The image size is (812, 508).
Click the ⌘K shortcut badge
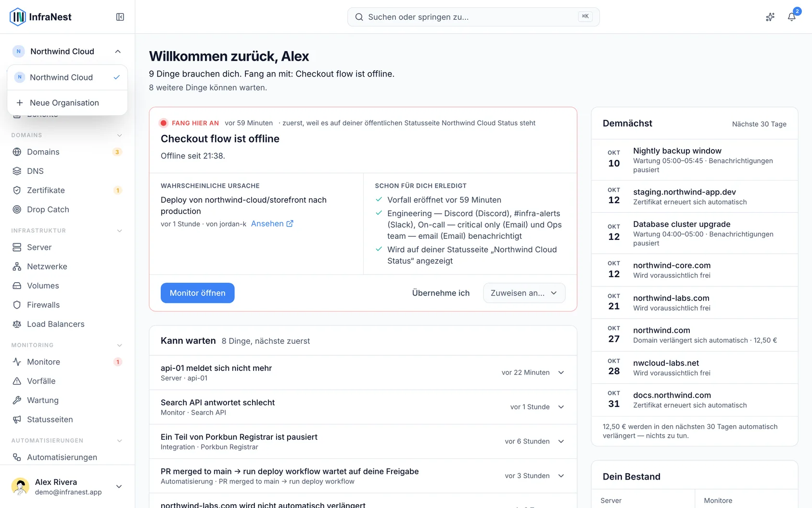pos(585,16)
